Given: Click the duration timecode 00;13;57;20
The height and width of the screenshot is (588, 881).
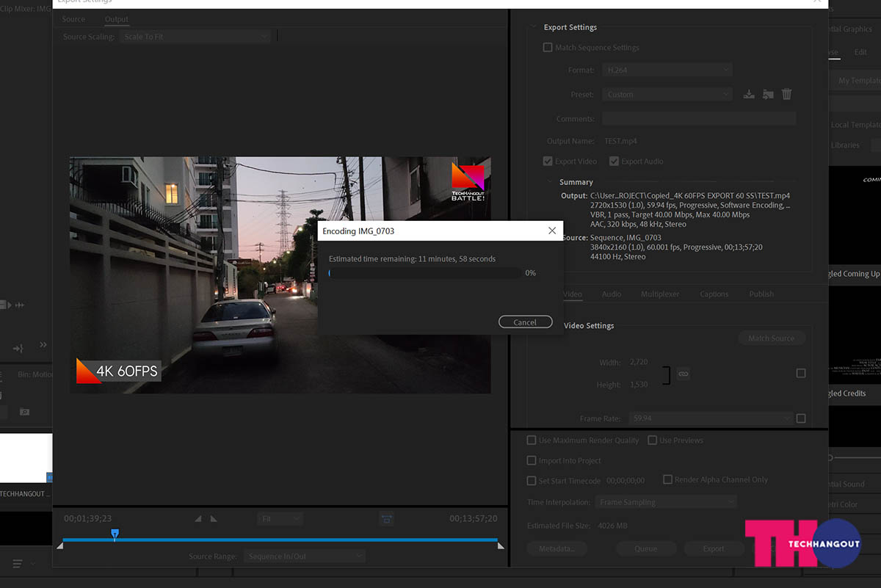Looking at the screenshot, I should (474, 518).
